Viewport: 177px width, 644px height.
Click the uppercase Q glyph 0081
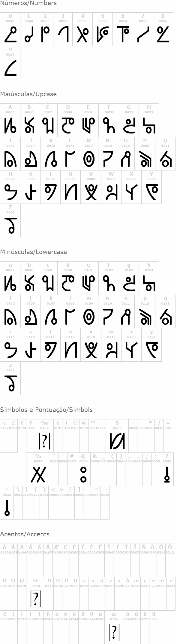tap(165, 154)
